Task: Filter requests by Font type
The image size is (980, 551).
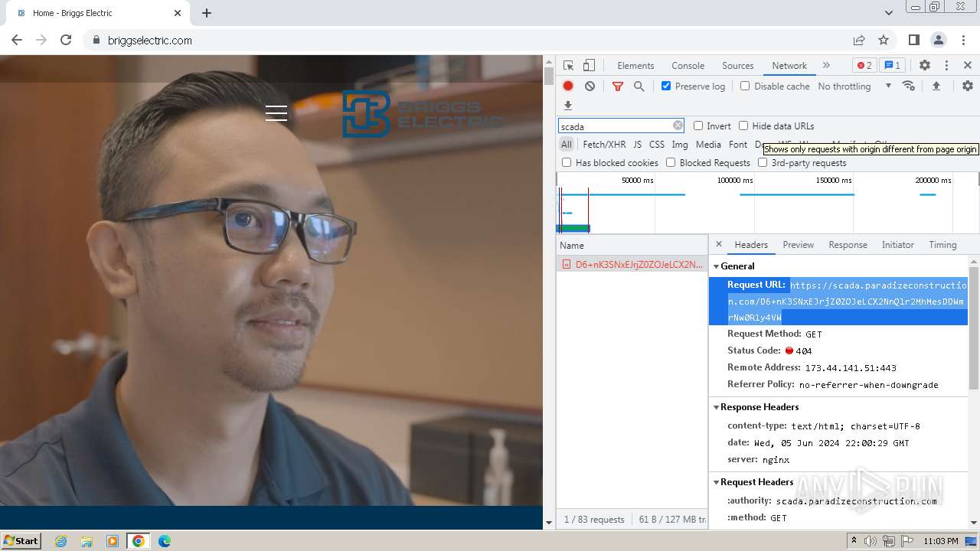Action: pos(738,145)
